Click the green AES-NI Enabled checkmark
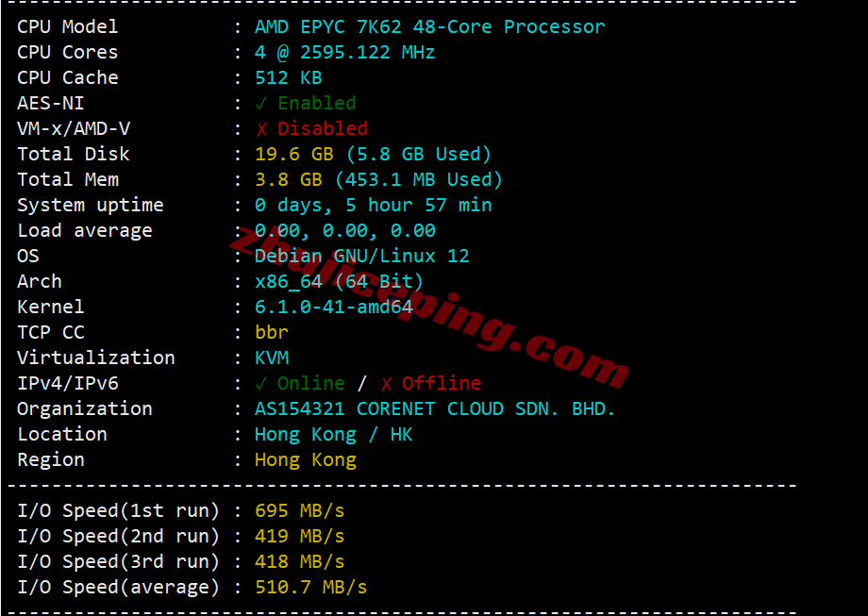The width and height of the screenshot is (868, 616). tap(261, 104)
